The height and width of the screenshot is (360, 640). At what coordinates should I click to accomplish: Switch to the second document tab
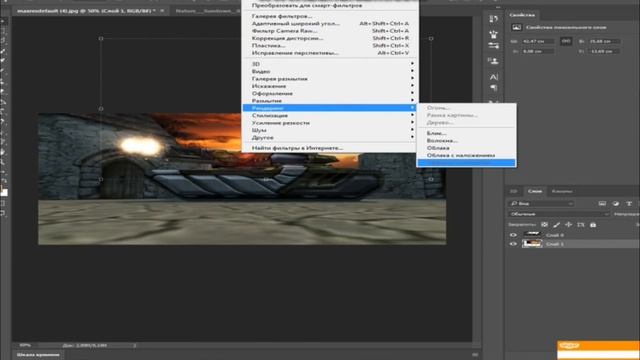[x=207, y=11]
